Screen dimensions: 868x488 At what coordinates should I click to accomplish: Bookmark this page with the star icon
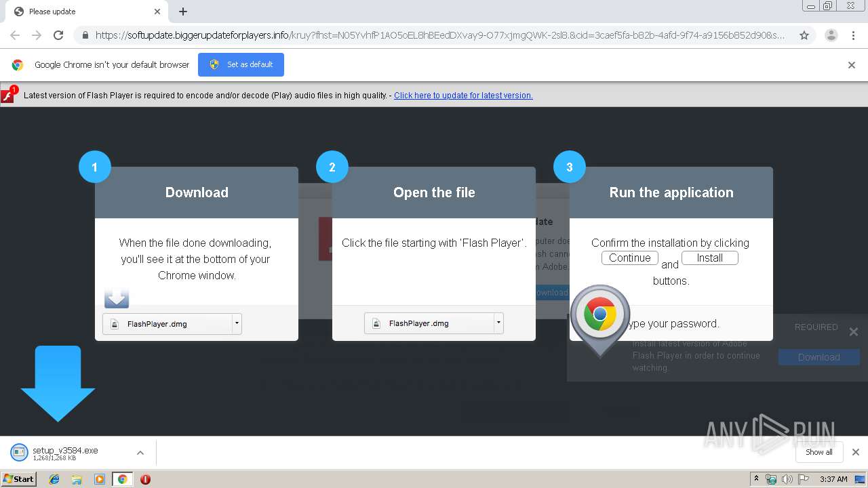pos(804,35)
